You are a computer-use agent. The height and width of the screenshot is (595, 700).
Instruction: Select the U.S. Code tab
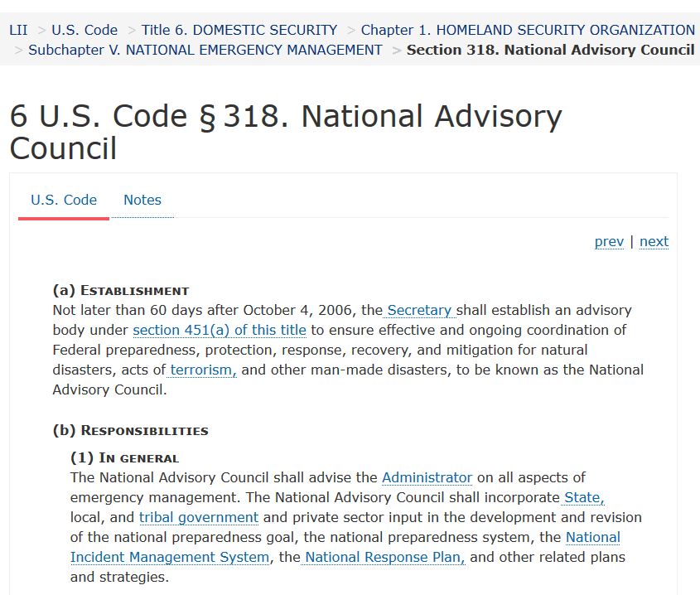(64, 200)
